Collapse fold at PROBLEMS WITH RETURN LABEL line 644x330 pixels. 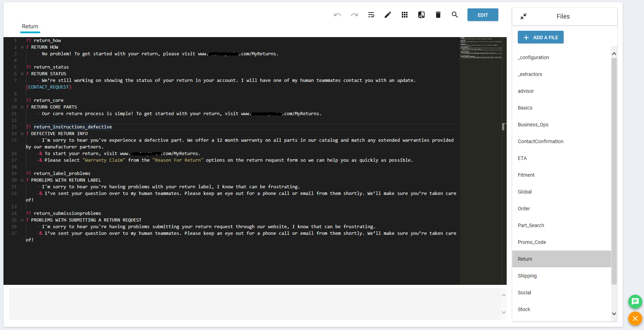[22, 180]
